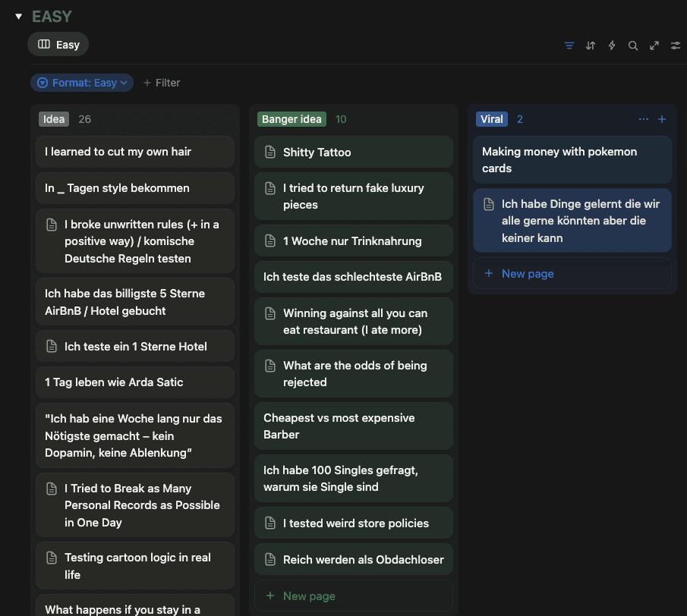This screenshot has width=687, height=616.
Task: Open the 'kein Dopamin, keine Ablenkung' card
Action: point(135,435)
